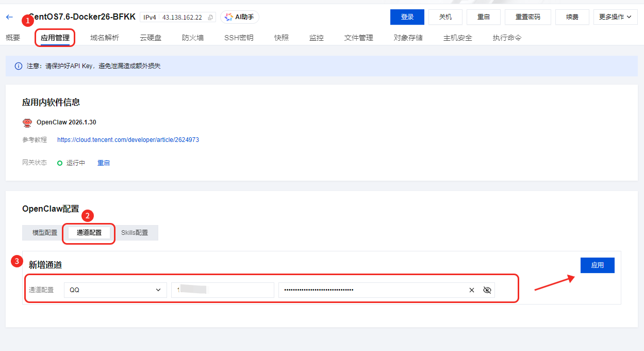
Task: Switch to the 应用管理 tab
Action: (x=55, y=38)
